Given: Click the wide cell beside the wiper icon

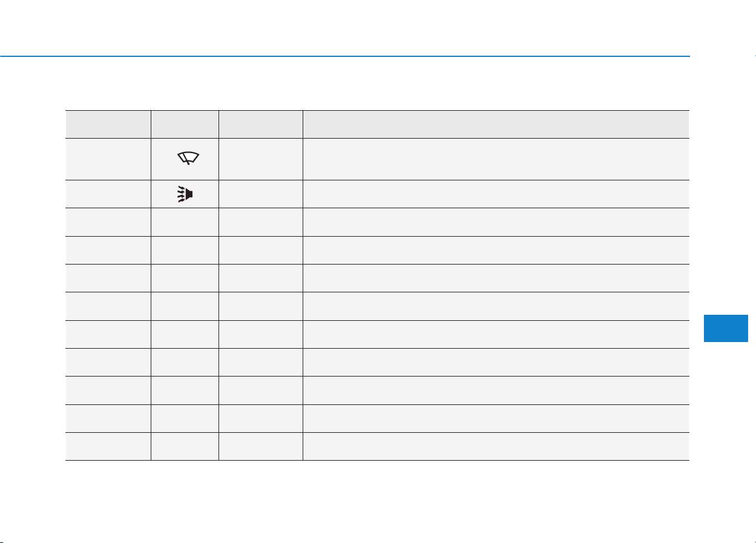Looking at the screenshot, I should (496, 159).
